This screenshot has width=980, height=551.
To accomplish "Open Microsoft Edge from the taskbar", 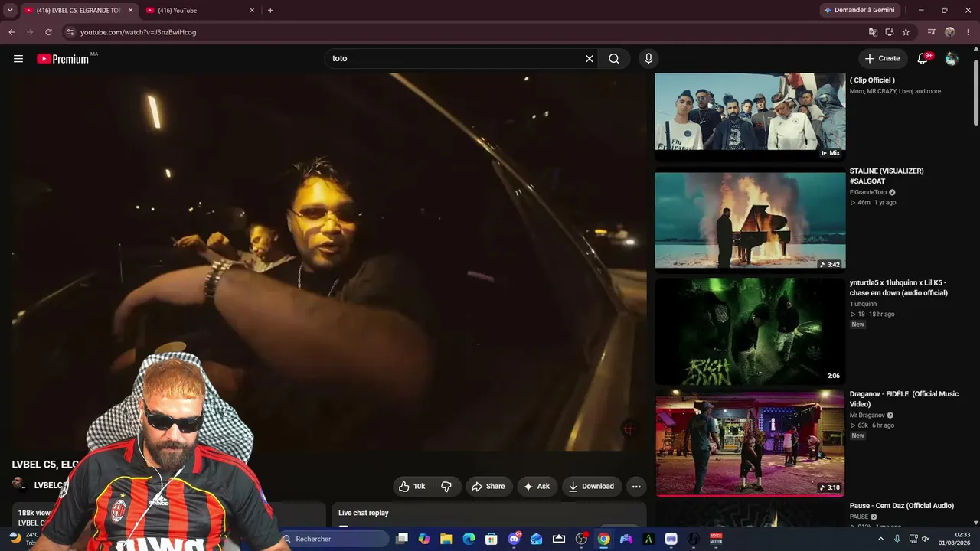I will pyautogui.click(x=469, y=539).
